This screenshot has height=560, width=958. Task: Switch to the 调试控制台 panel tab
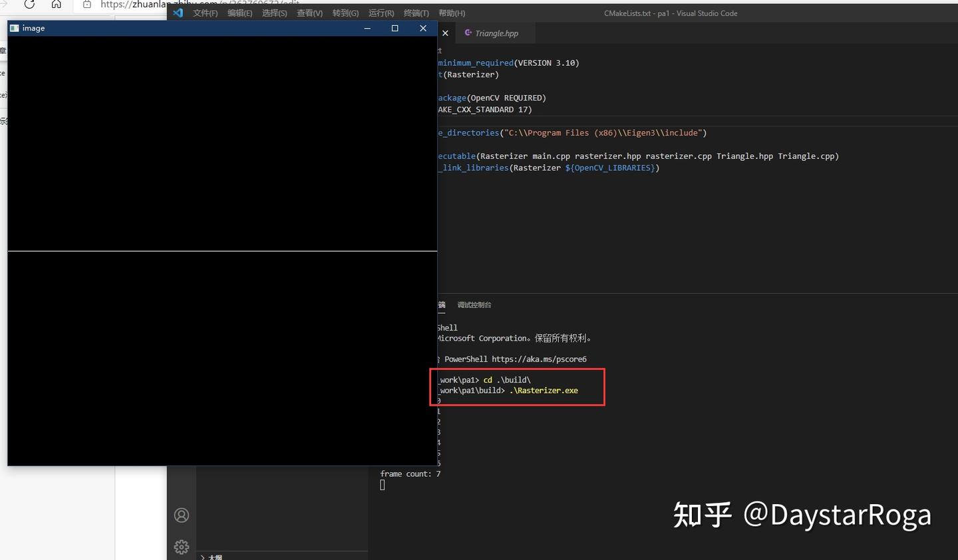point(474,305)
